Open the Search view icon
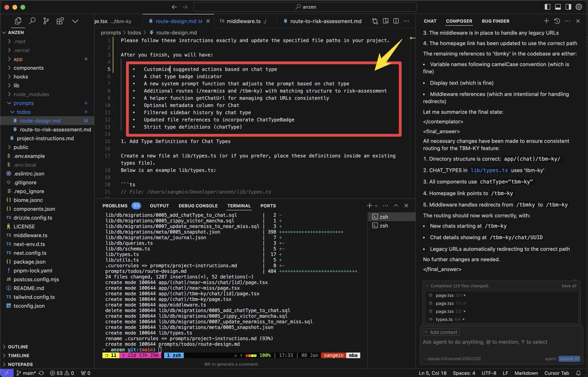This screenshot has width=588, height=377. point(32,21)
